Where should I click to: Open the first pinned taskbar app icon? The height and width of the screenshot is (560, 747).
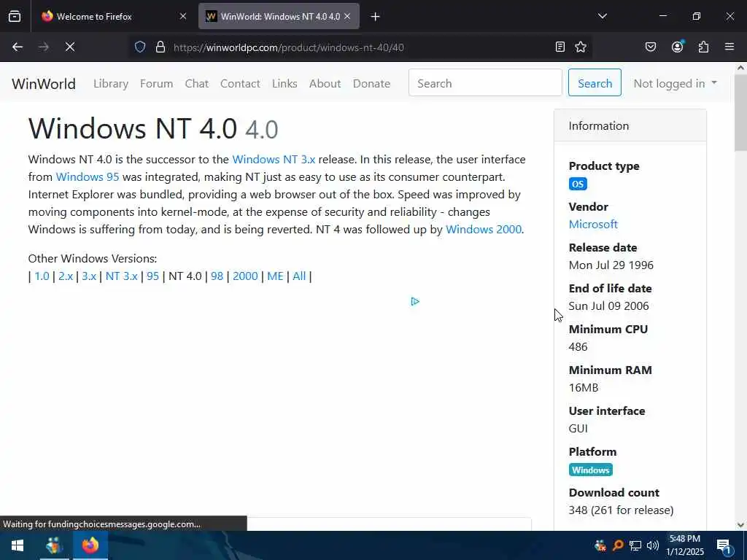pos(54,545)
